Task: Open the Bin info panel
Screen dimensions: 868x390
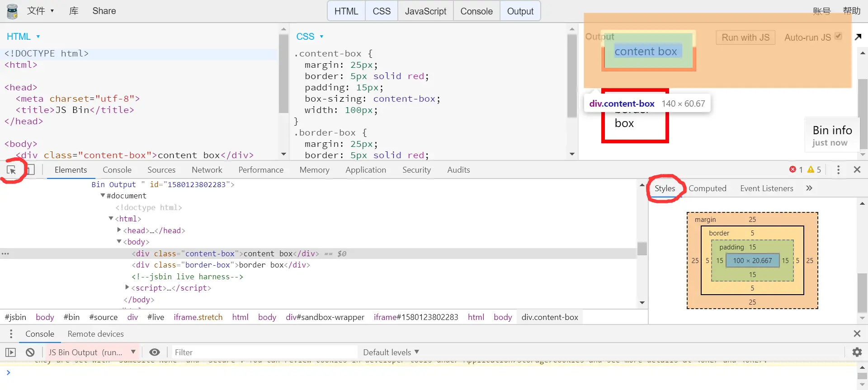Action: click(832, 135)
